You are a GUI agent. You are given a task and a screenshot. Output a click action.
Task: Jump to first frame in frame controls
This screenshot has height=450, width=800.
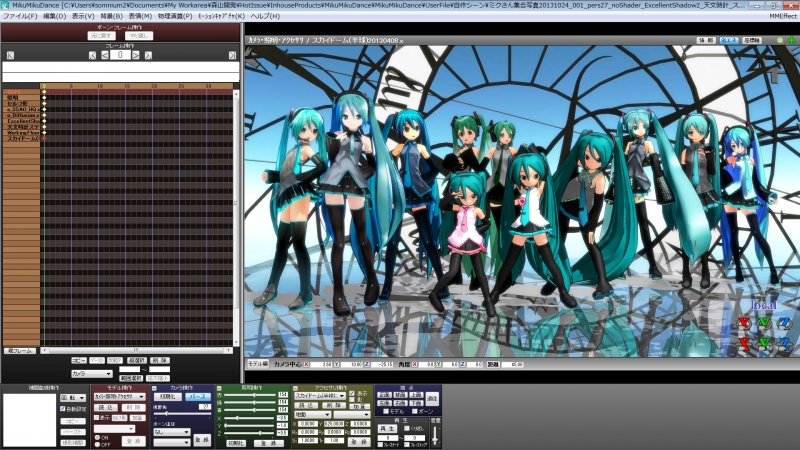click(10, 55)
